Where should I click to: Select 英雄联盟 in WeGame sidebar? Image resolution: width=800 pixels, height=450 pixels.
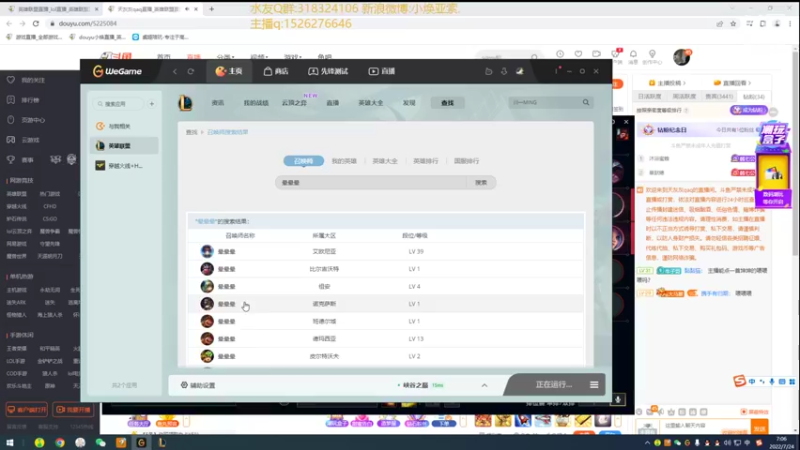(124, 146)
